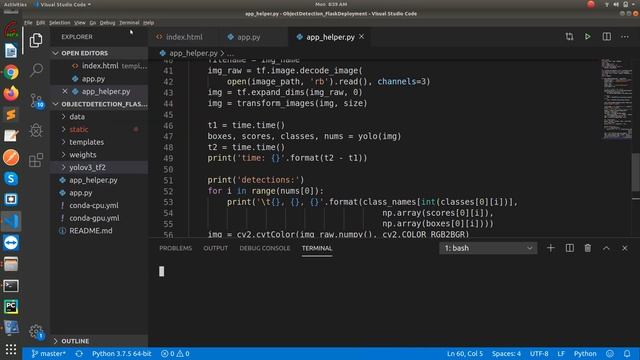This screenshot has height=360, width=640.
Task: Open the Explorer view in activity bar
Action: pyautogui.click(x=36, y=40)
